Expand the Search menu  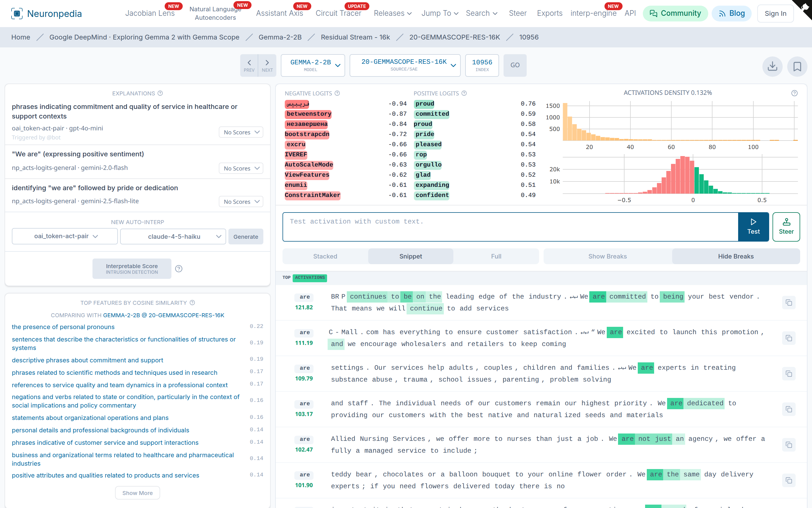click(x=482, y=13)
